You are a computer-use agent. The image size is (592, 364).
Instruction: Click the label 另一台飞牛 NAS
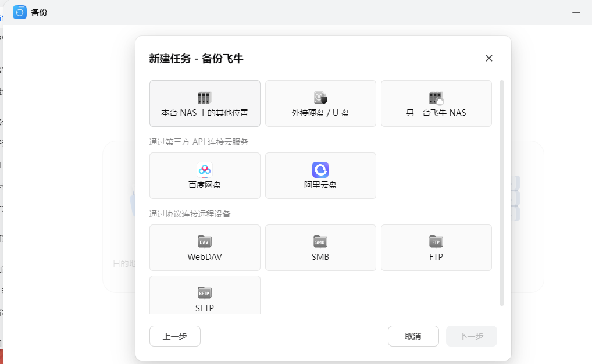436,113
